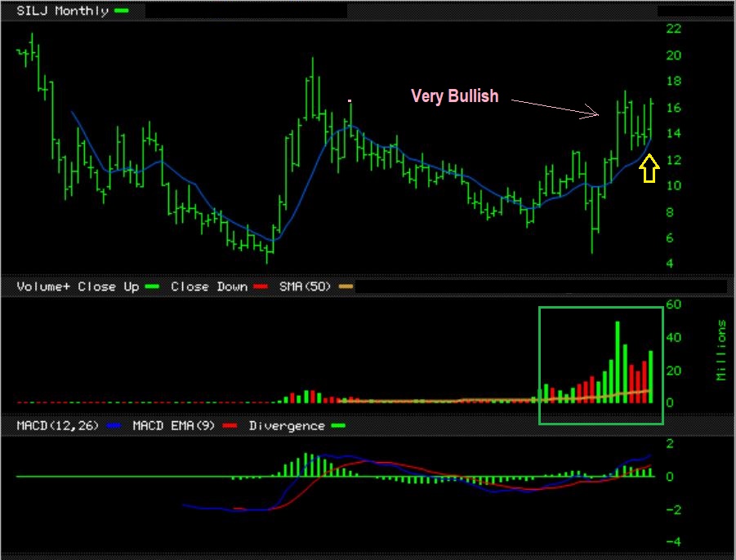
Task: Click the small pink dot above price bars
Action: coord(350,100)
